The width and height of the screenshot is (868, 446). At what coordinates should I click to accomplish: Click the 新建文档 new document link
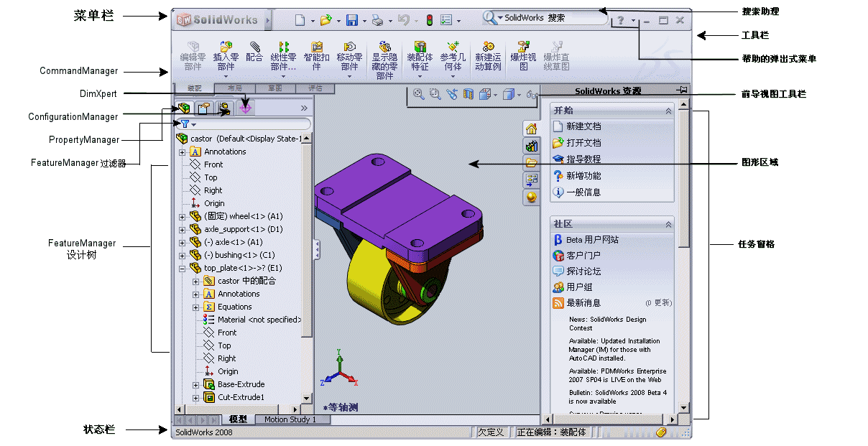[583, 126]
